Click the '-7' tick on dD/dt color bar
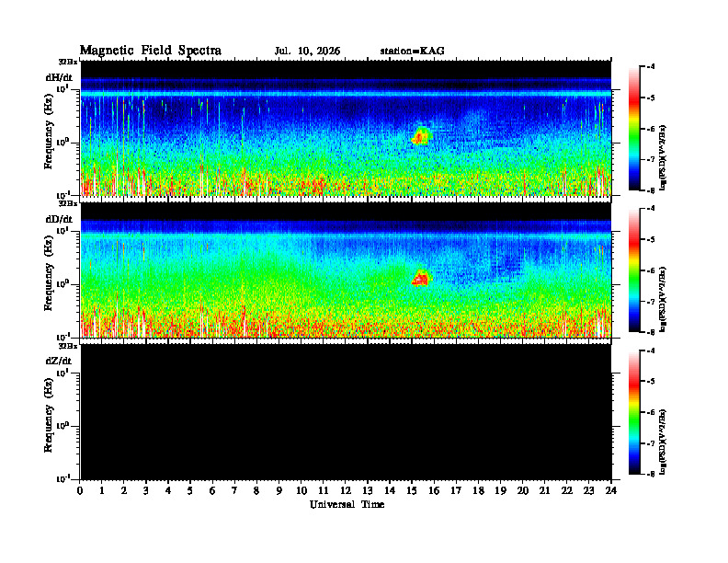Image resolution: width=728 pixels, height=563 pixels. coord(651,302)
